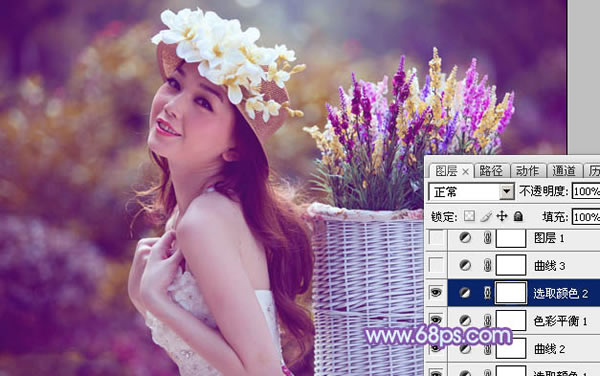The image size is (600, 376).
Task: Close the 图层 tab
Action: pos(465,172)
